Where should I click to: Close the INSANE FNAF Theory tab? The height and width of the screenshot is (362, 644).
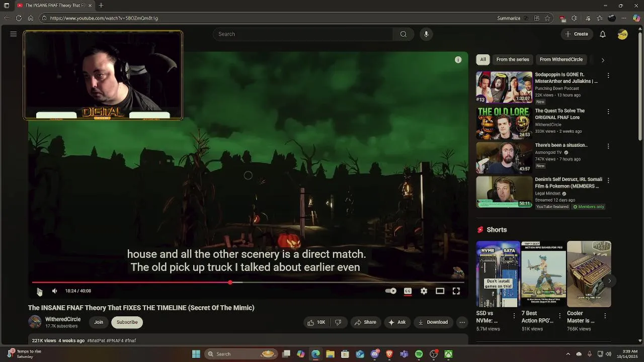pyautogui.click(x=91, y=6)
